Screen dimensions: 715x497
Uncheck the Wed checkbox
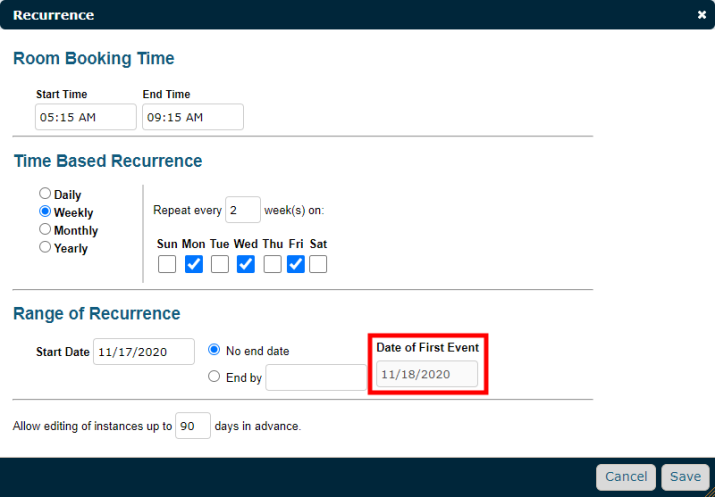tap(246, 264)
